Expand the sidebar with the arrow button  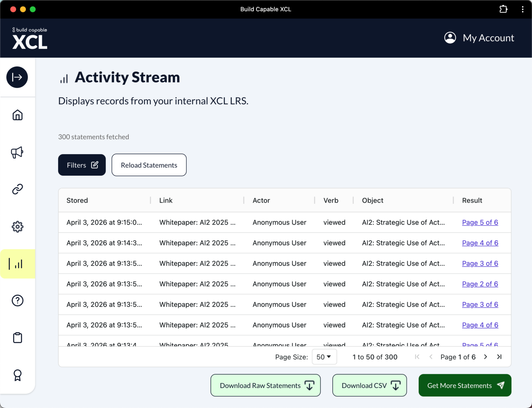(x=17, y=77)
